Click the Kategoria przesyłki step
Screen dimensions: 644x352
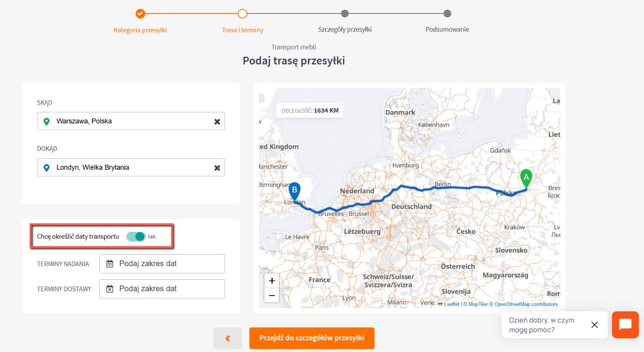click(140, 14)
